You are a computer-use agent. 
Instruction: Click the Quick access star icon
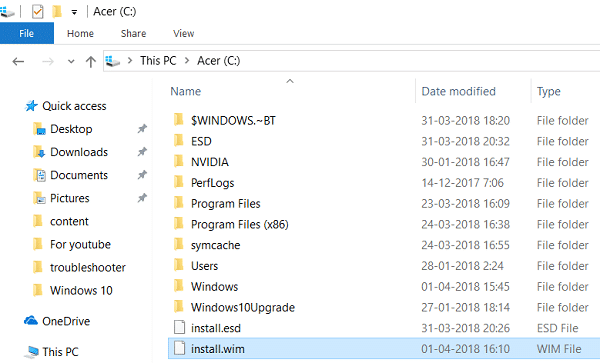[x=31, y=106]
